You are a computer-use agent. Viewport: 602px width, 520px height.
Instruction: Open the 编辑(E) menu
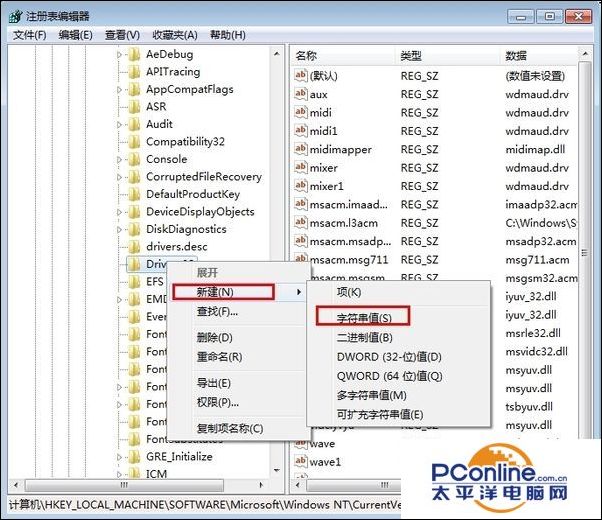pos(75,35)
